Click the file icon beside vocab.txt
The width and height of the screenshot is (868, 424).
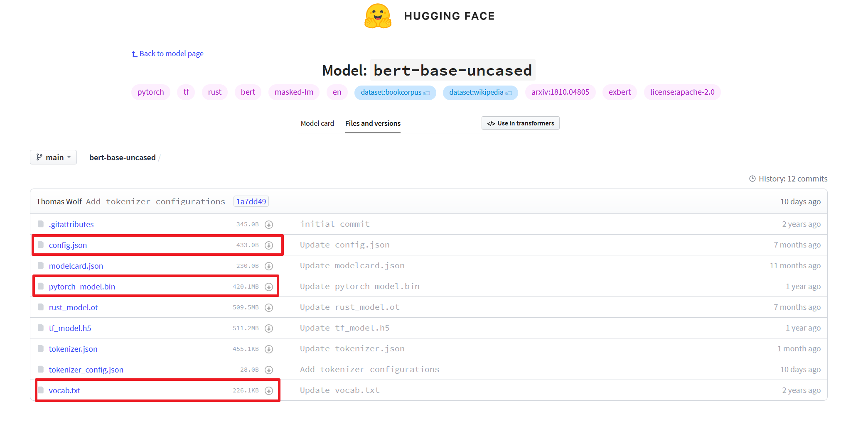pos(41,390)
